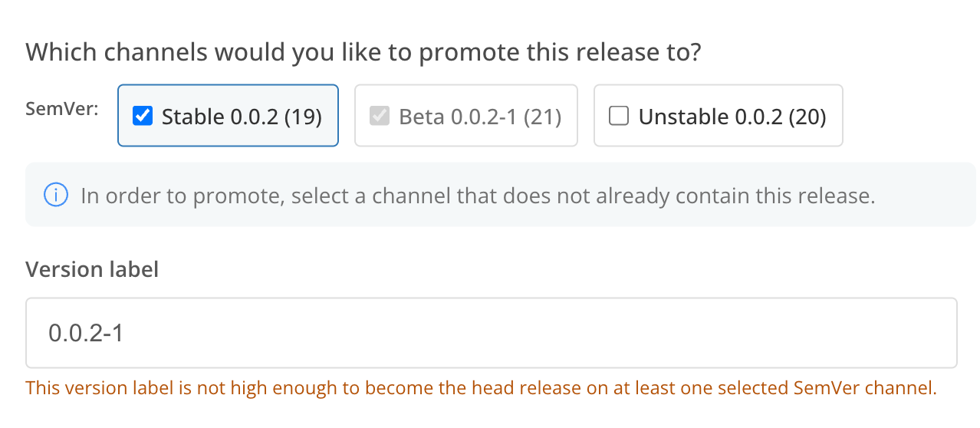The height and width of the screenshot is (428, 980).
Task: Click the "(19)" sequence number on Stable
Action: (302, 117)
